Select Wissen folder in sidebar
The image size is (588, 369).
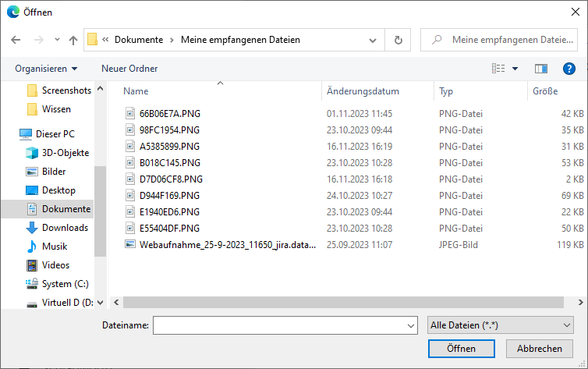(49, 109)
